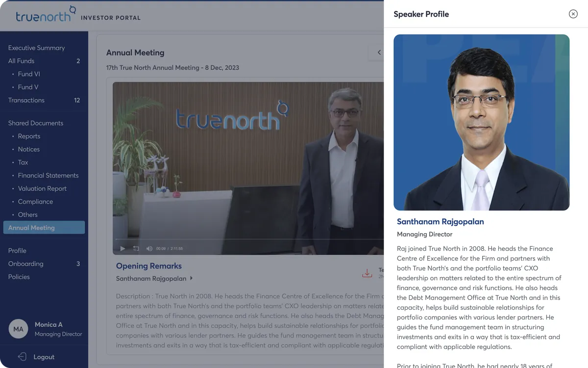Click the Monica A user name
588x368 pixels.
coord(49,324)
